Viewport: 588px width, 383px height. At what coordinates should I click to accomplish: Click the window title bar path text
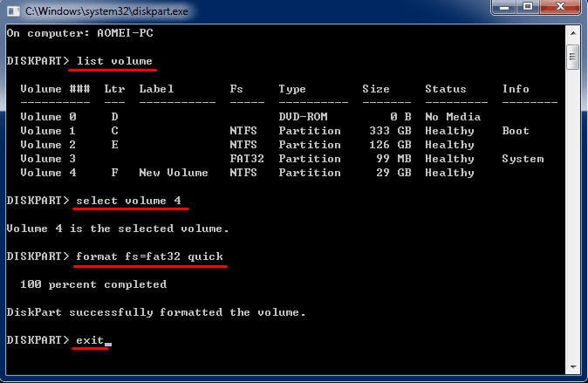click(x=105, y=10)
